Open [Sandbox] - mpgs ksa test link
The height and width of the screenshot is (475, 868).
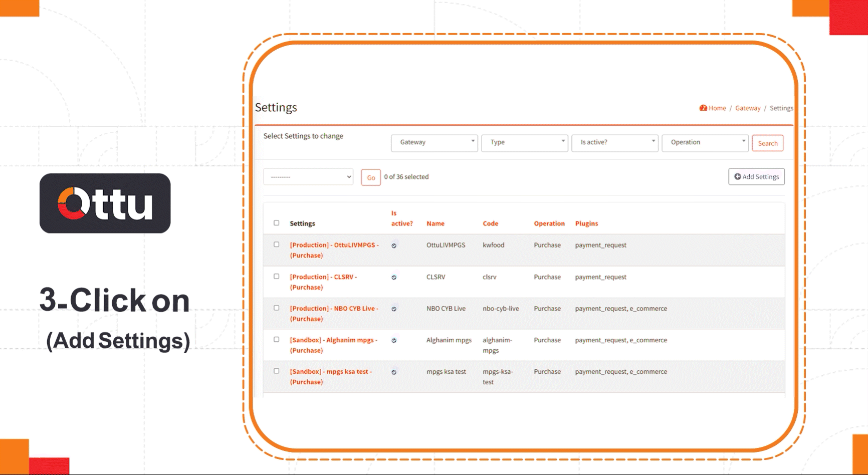click(x=331, y=376)
